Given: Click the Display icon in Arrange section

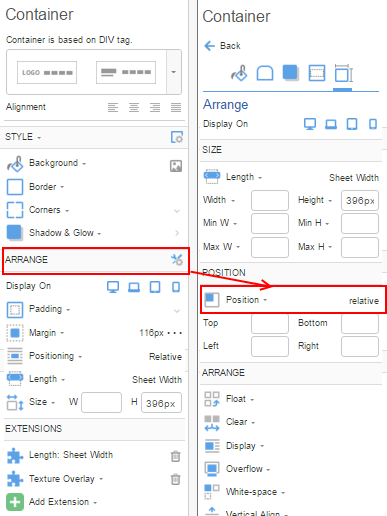Looking at the screenshot, I should [x=212, y=446].
